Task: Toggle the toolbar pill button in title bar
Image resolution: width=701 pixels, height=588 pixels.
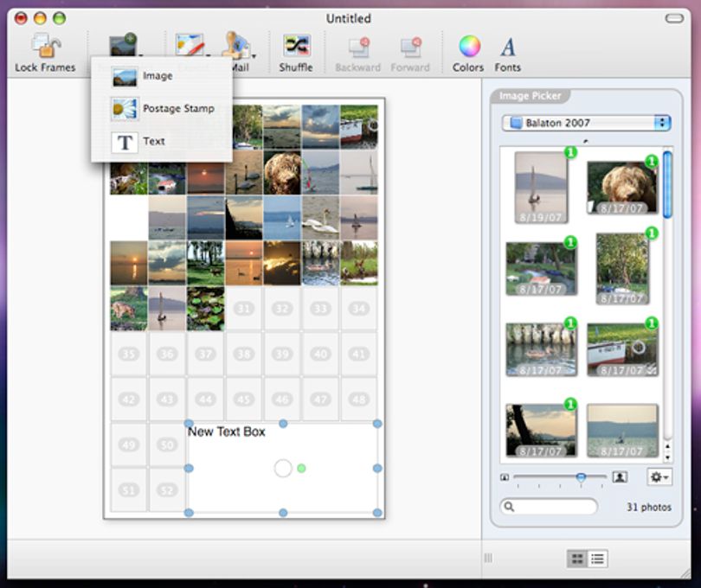Action: [674, 18]
